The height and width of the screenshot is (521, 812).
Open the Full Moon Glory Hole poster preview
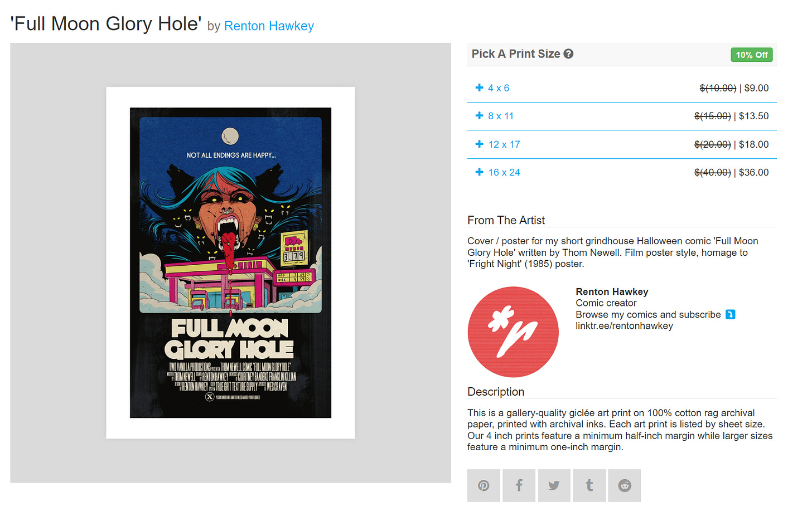pyautogui.click(x=230, y=262)
